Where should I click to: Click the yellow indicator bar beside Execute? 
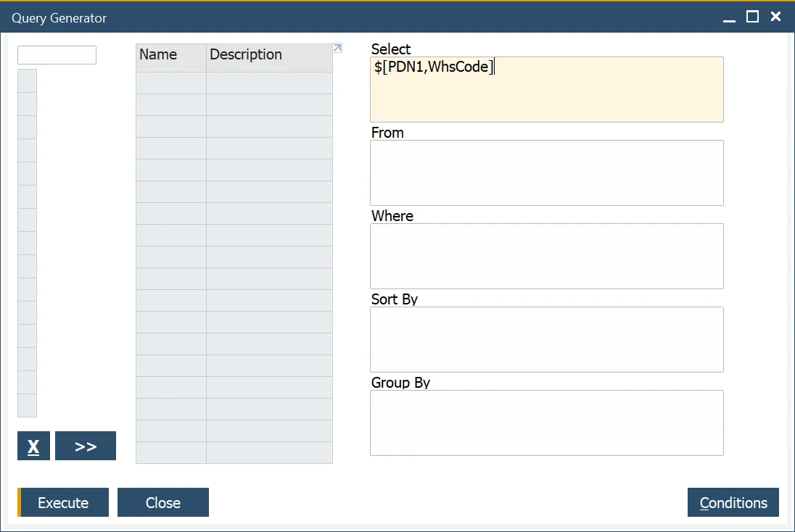coord(20,502)
